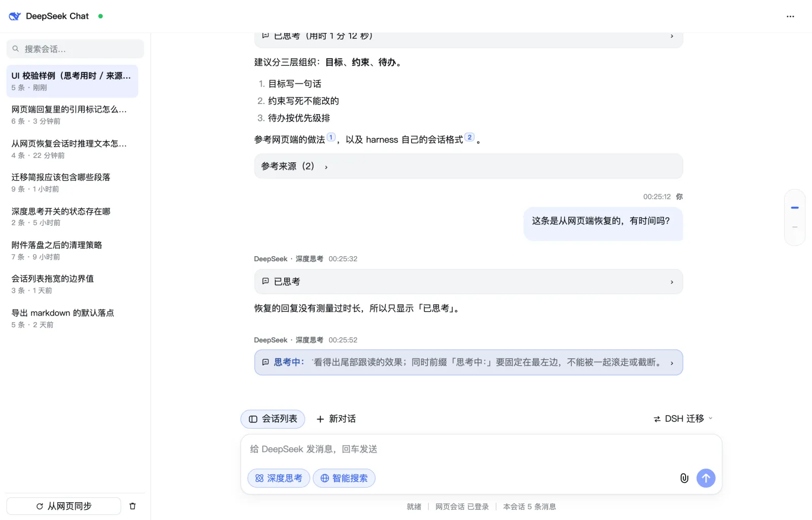Click status text 就绪
This screenshot has height=520, width=812.
(x=414, y=506)
